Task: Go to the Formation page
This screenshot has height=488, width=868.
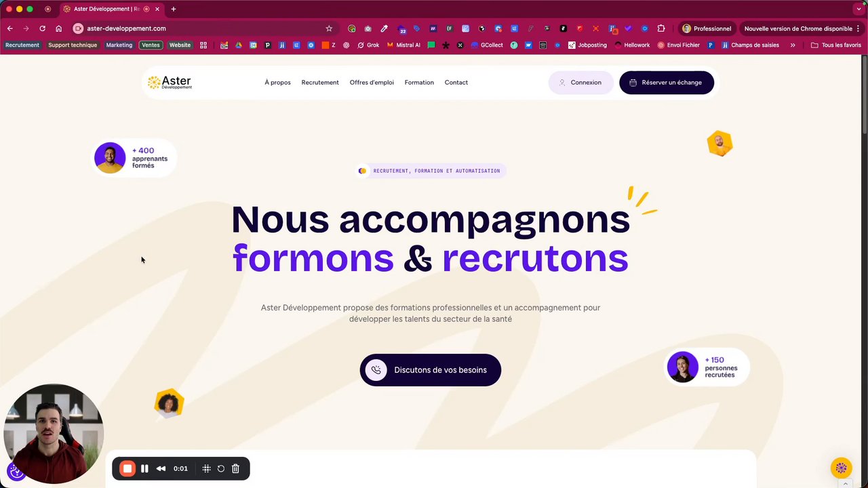Action: [419, 83]
